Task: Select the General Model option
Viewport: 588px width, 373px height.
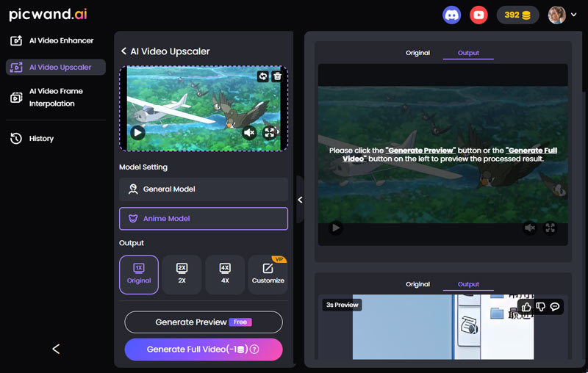Action: click(x=203, y=189)
